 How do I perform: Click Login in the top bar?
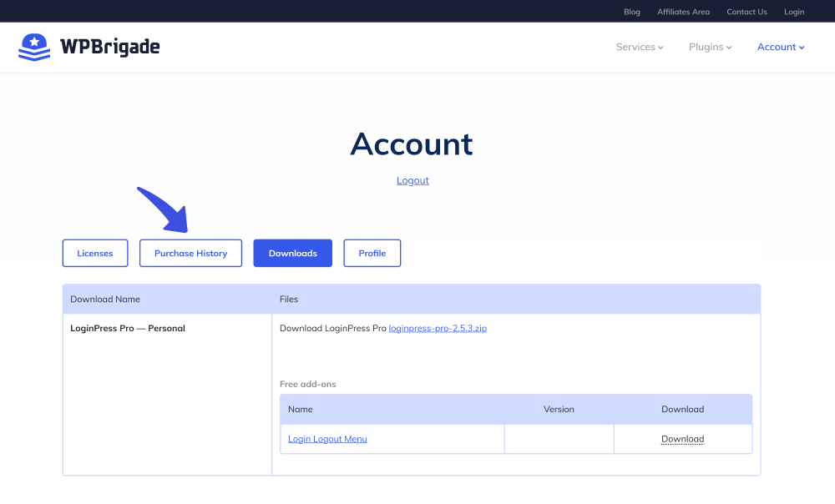tap(794, 12)
